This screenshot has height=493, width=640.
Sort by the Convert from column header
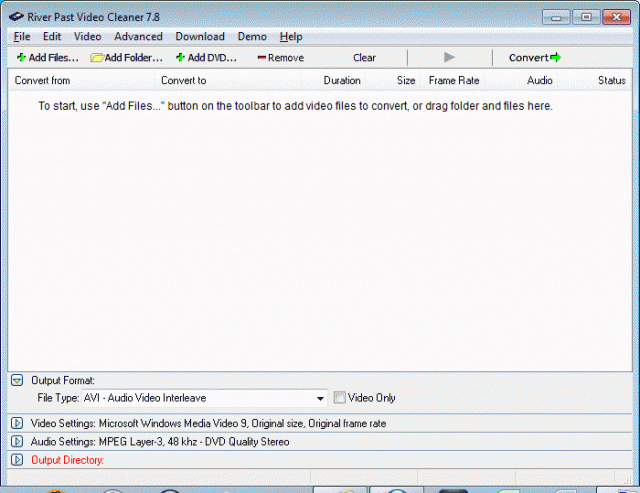(x=82, y=80)
